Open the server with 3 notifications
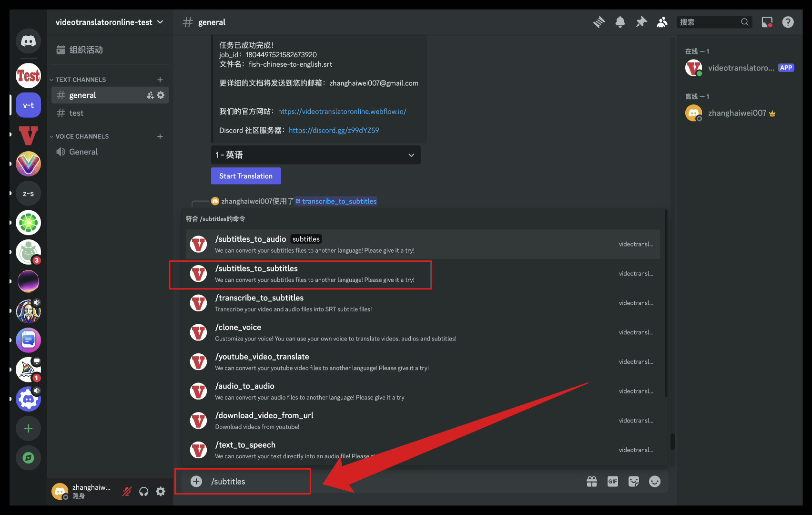The image size is (812, 515). point(28,252)
